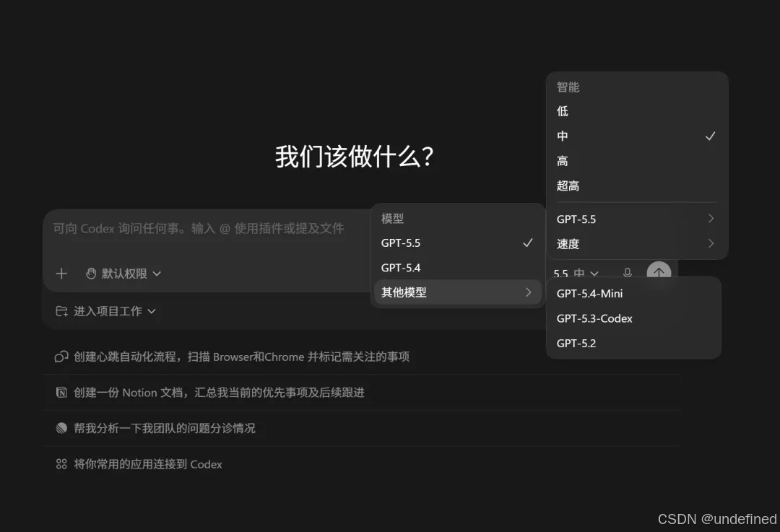Screen dimensions: 780x532
Task: Click the heartbeat automation suggestion icon
Action: (x=61, y=357)
